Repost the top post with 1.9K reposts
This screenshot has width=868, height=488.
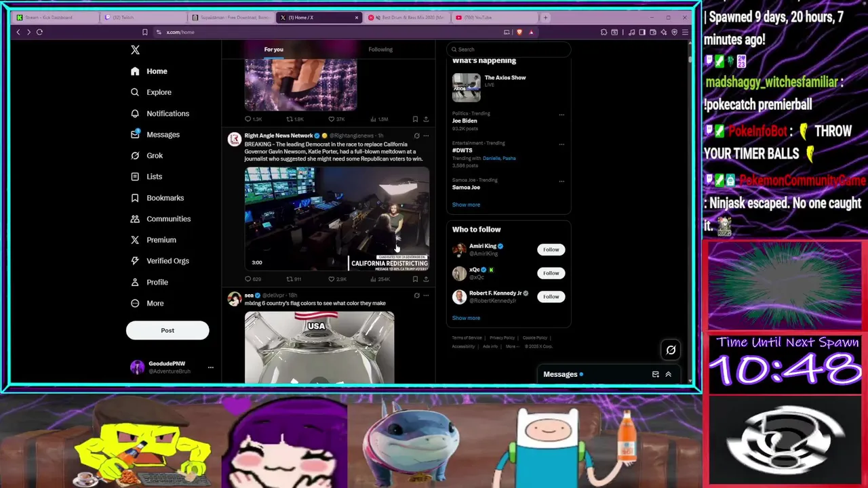tap(294, 119)
